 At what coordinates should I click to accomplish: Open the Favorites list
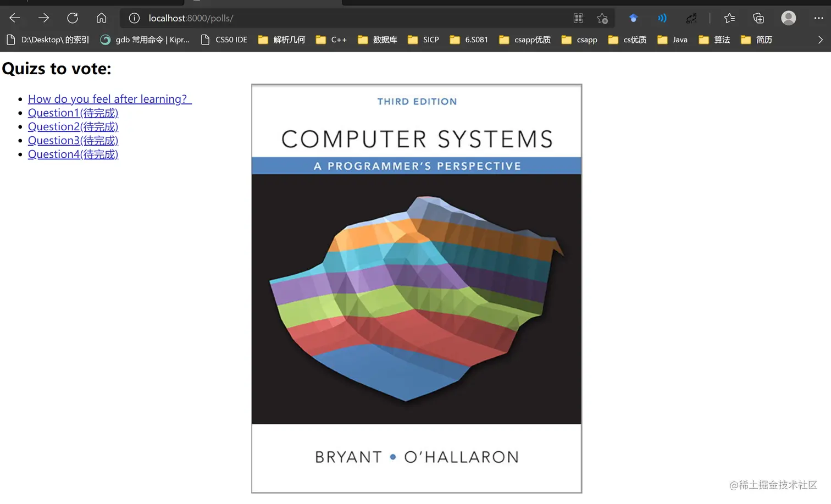tap(729, 18)
